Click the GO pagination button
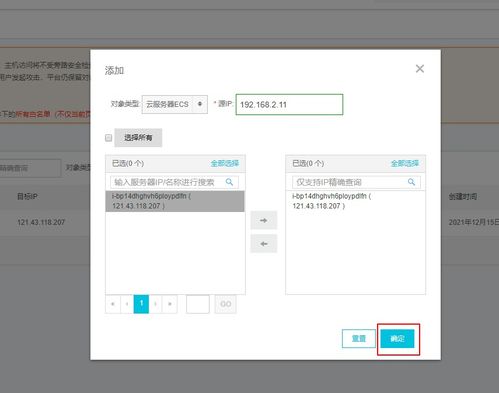The image size is (499, 393). click(x=226, y=304)
